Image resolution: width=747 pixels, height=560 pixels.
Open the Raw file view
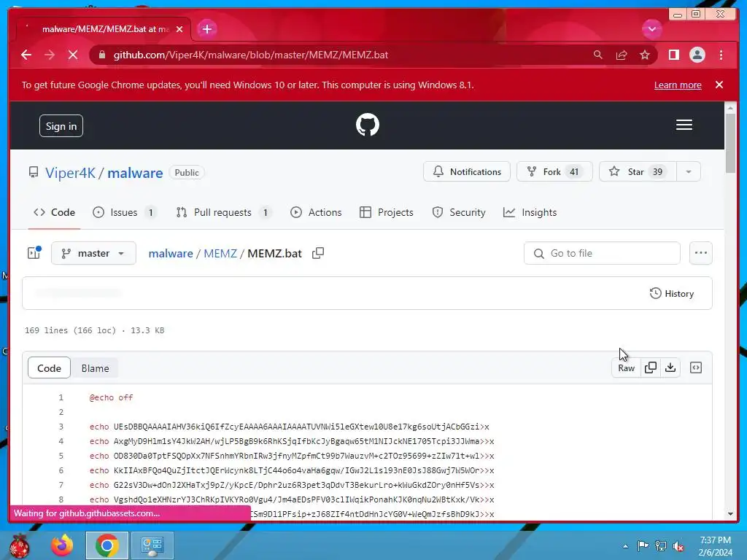tap(626, 367)
